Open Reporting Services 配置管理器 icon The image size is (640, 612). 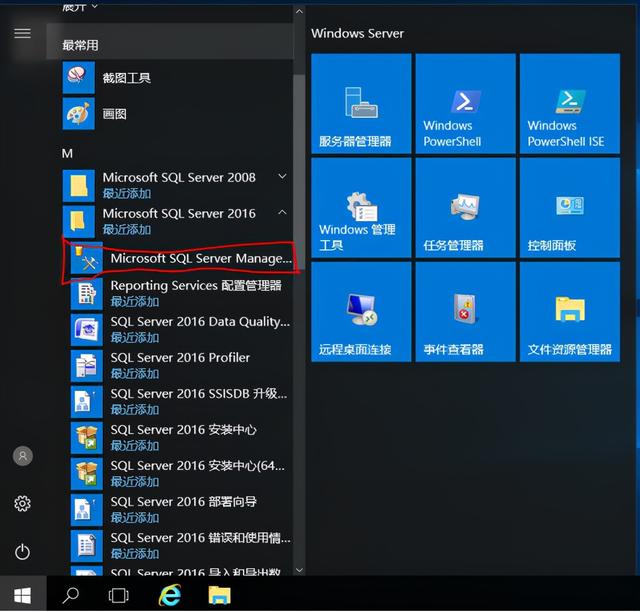87,294
